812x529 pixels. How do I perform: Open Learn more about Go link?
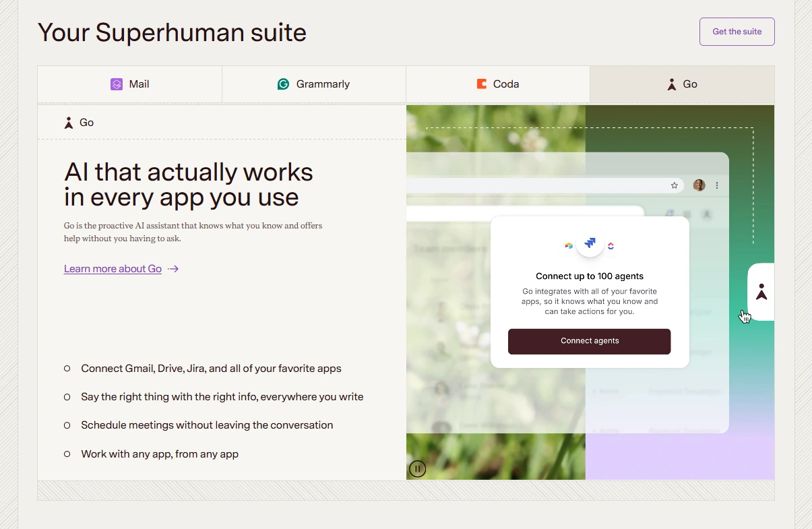pyautogui.click(x=113, y=269)
